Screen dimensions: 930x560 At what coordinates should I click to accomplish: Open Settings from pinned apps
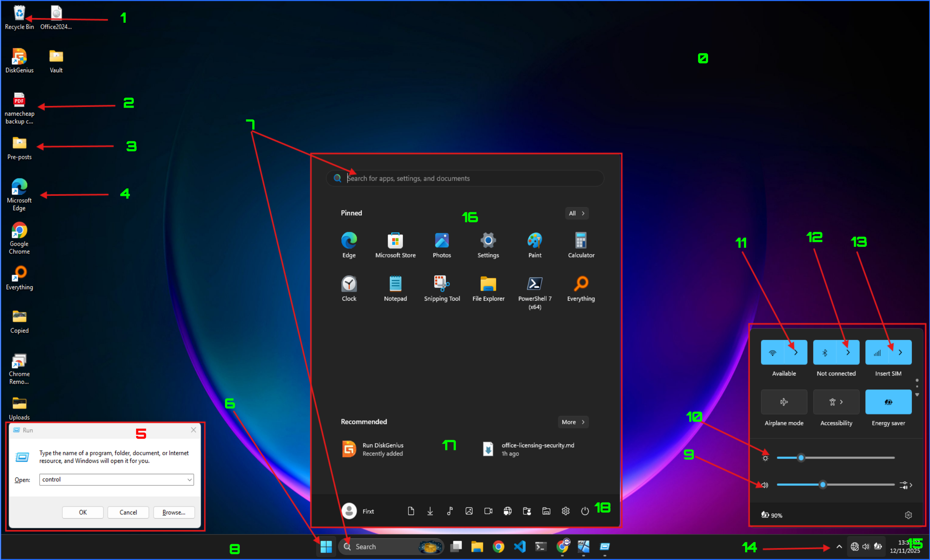pos(488,245)
